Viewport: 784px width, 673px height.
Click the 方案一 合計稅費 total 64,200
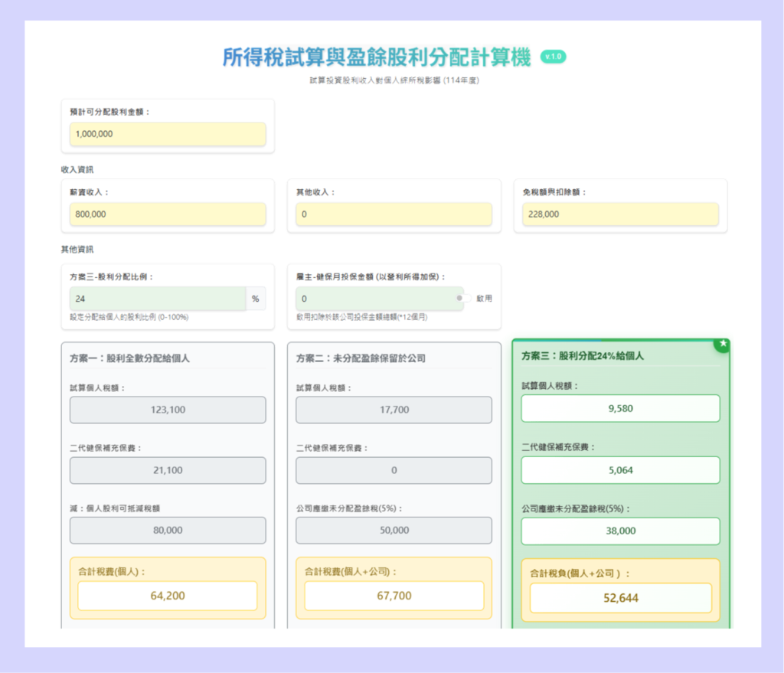click(x=168, y=596)
